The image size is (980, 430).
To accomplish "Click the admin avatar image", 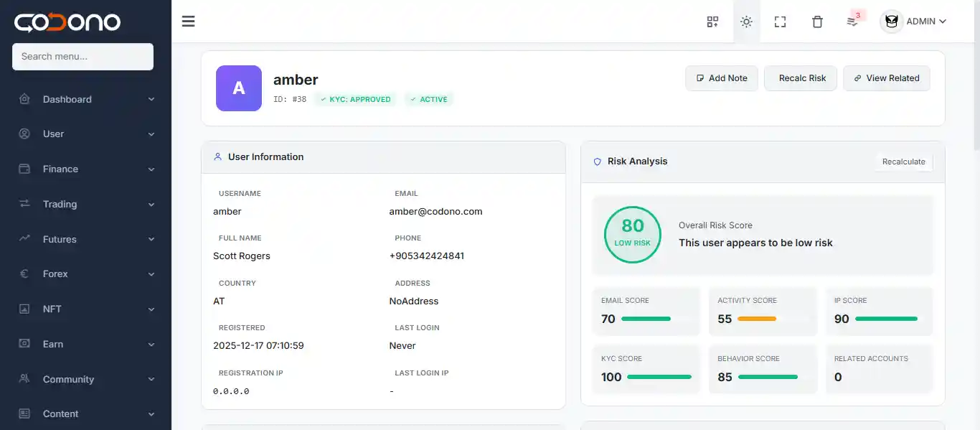I will 891,22.
